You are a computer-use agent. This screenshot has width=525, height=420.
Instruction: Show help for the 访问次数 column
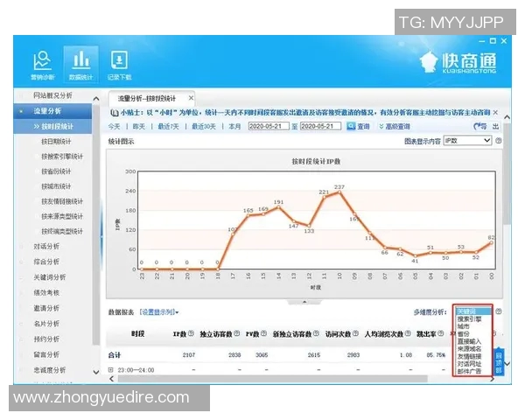click(x=355, y=333)
